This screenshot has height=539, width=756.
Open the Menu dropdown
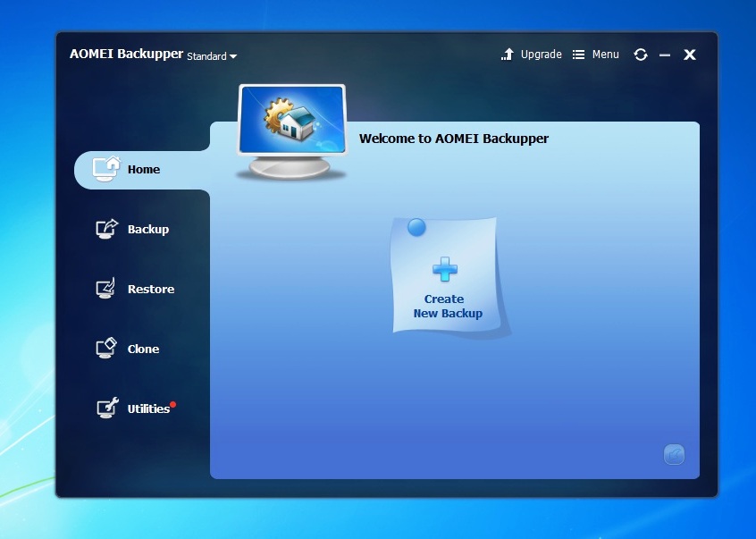595,55
